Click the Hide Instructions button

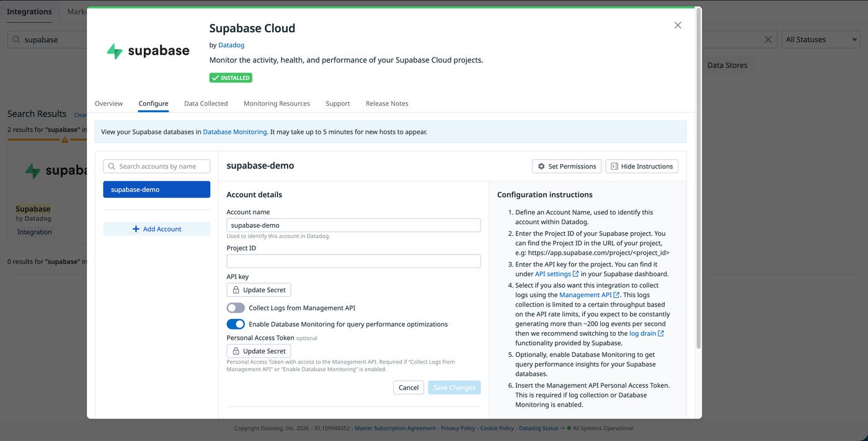click(642, 167)
